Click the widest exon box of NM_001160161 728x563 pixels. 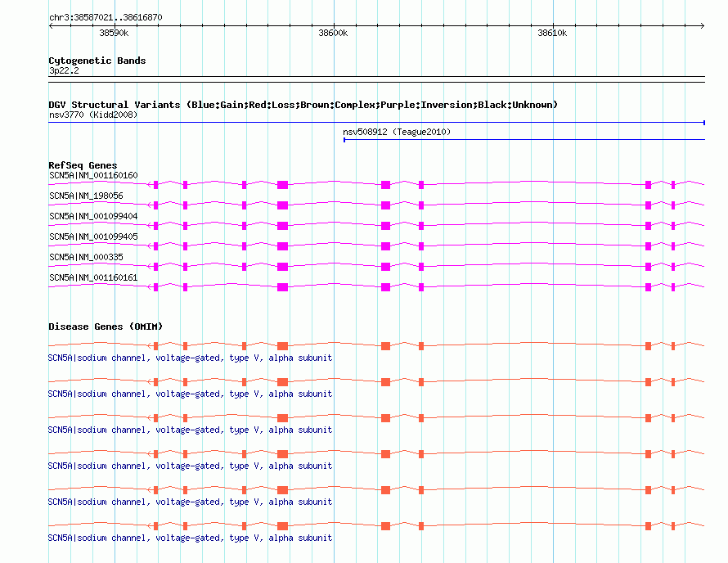pos(282,287)
